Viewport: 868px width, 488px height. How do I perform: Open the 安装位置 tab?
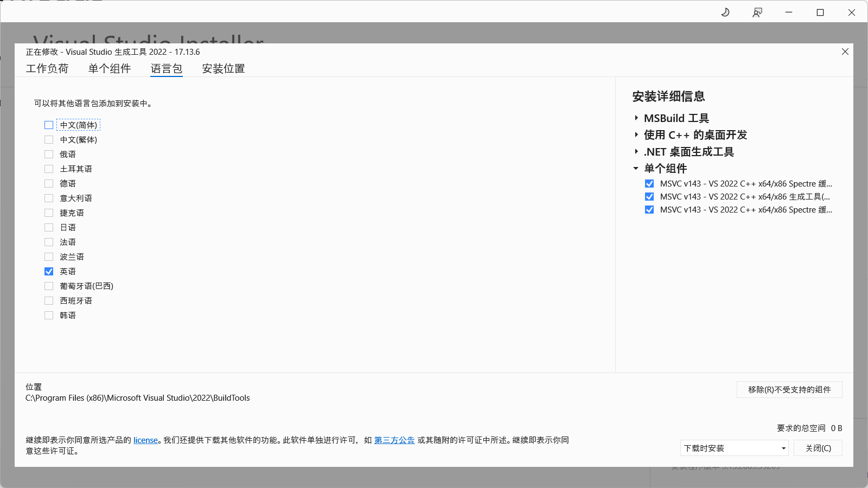click(x=224, y=69)
